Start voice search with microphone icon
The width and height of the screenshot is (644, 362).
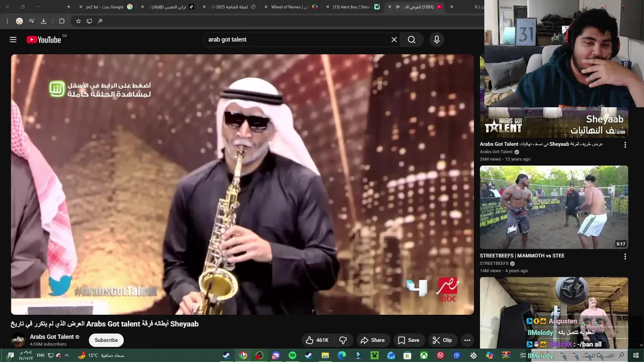coord(437,40)
